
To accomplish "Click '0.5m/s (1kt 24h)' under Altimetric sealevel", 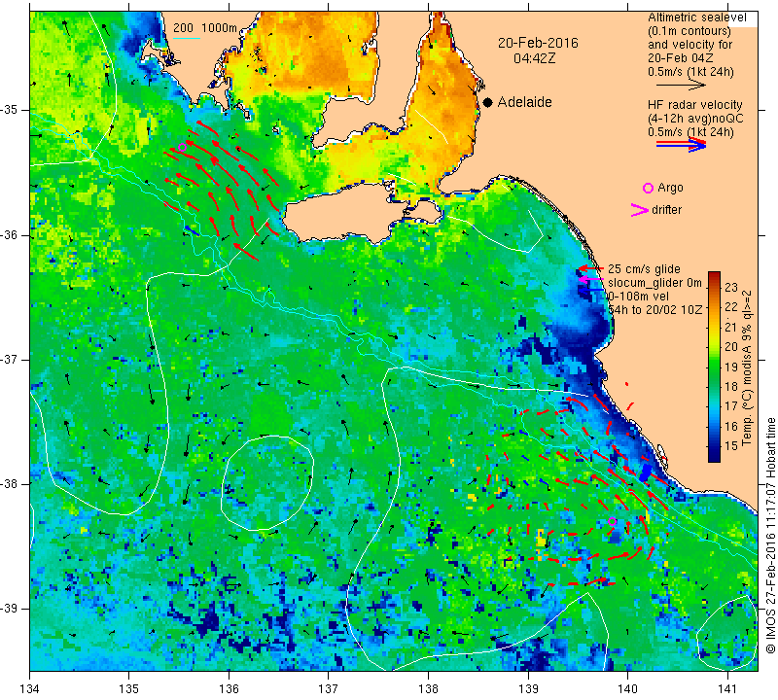I will (x=690, y=72).
